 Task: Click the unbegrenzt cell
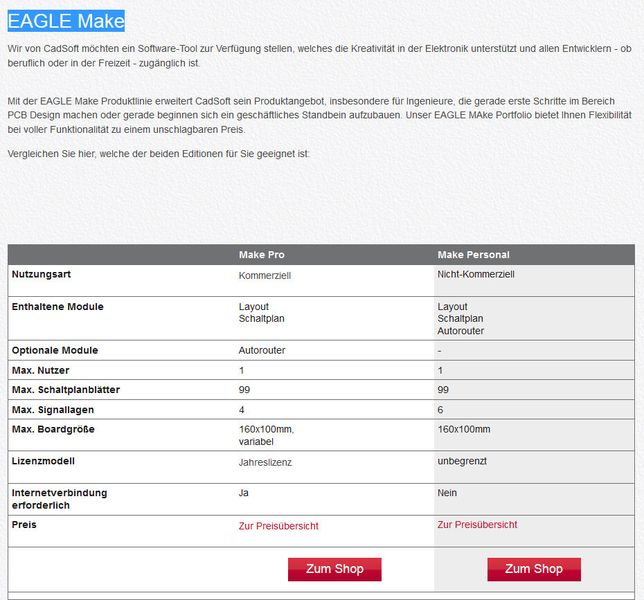462,461
